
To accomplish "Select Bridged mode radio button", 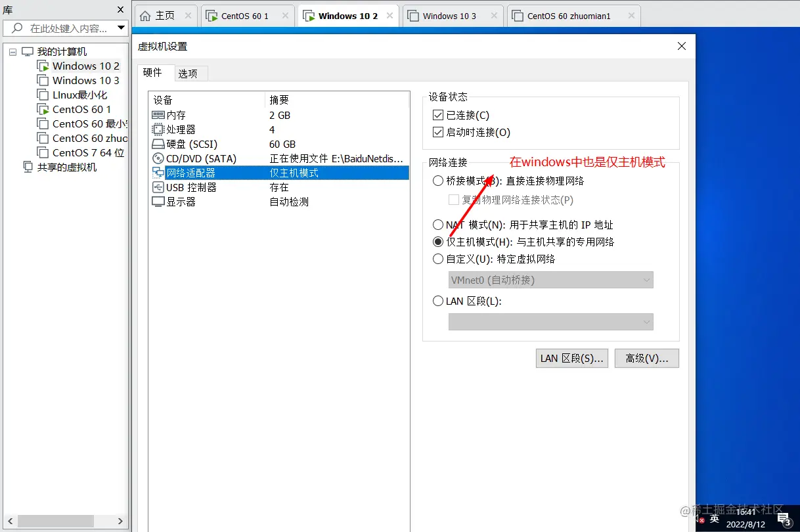I will (x=438, y=181).
